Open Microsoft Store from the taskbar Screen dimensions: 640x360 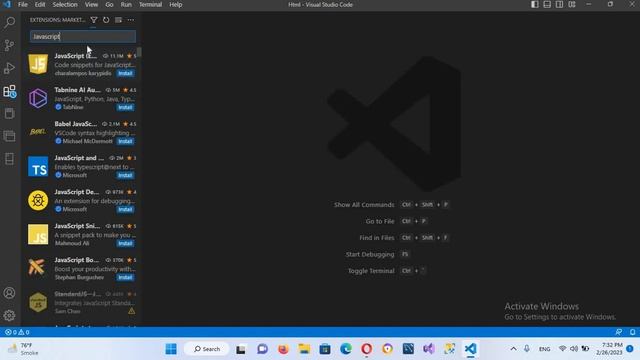tap(325, 349)
